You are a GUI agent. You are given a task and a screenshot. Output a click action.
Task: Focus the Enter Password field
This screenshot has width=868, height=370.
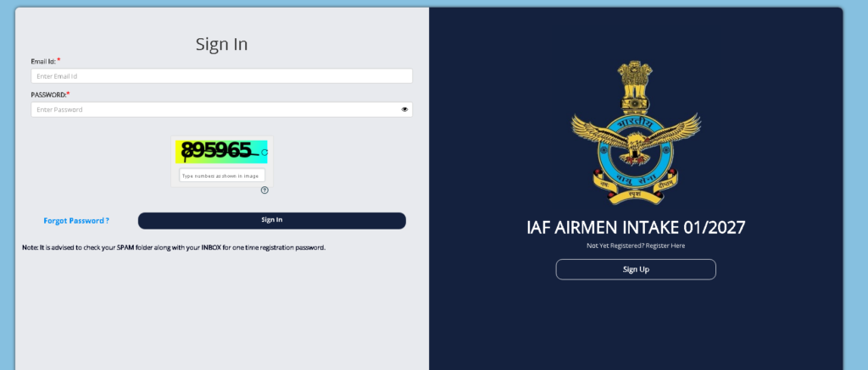pos(221,109)
